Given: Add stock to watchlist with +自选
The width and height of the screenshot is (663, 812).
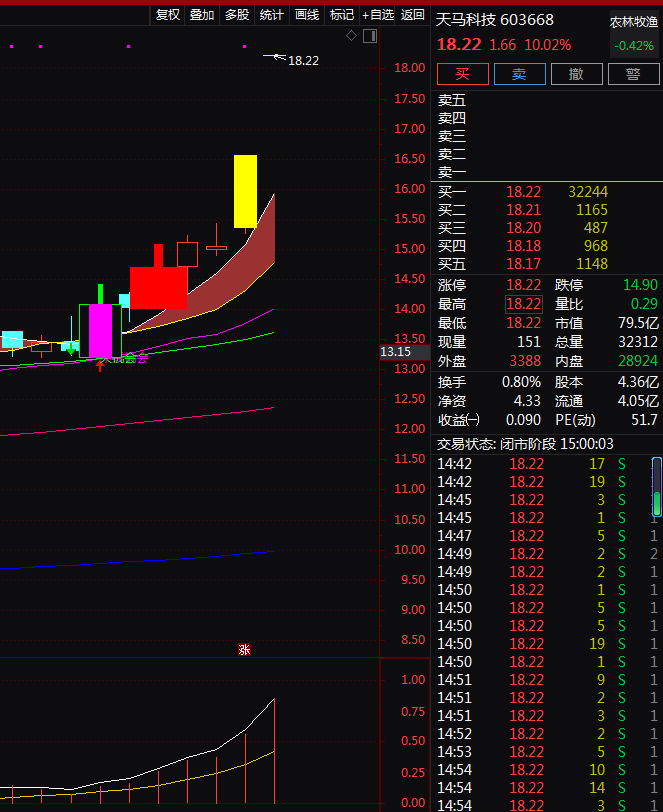Looking at the screenshot, I should click(x=378, y=15).
